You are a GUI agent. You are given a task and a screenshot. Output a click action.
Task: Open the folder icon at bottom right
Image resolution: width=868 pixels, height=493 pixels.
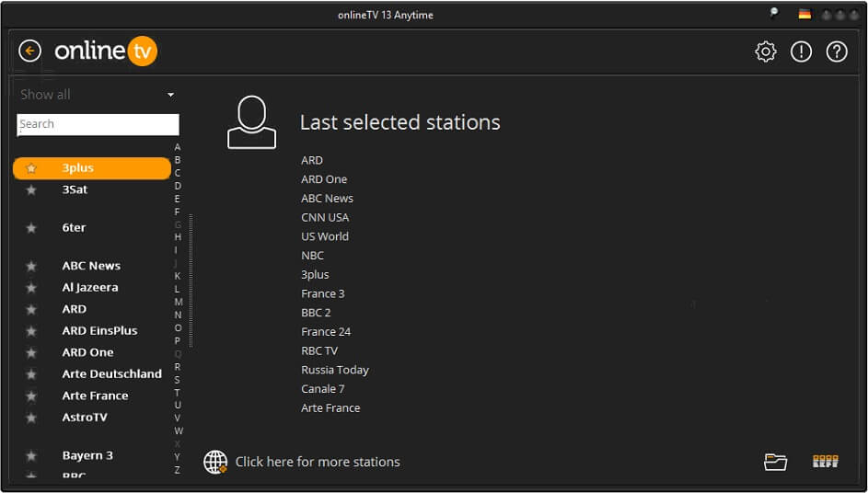coord(775,462)
